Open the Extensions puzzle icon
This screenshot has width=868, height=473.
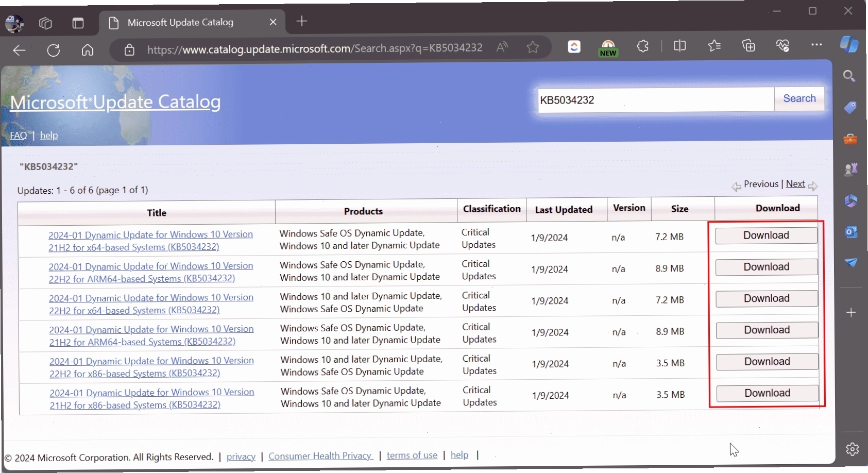click(x=643, y=46)
